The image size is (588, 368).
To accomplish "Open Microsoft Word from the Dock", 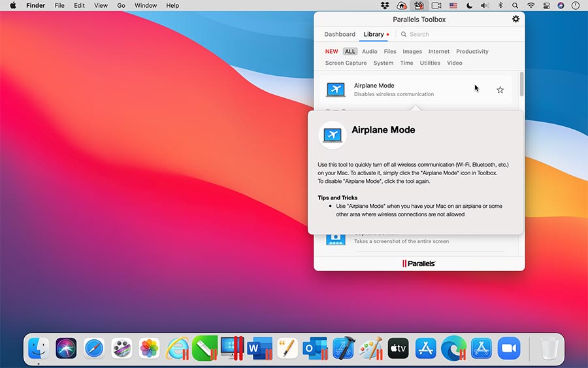I will tap(259, 348).
